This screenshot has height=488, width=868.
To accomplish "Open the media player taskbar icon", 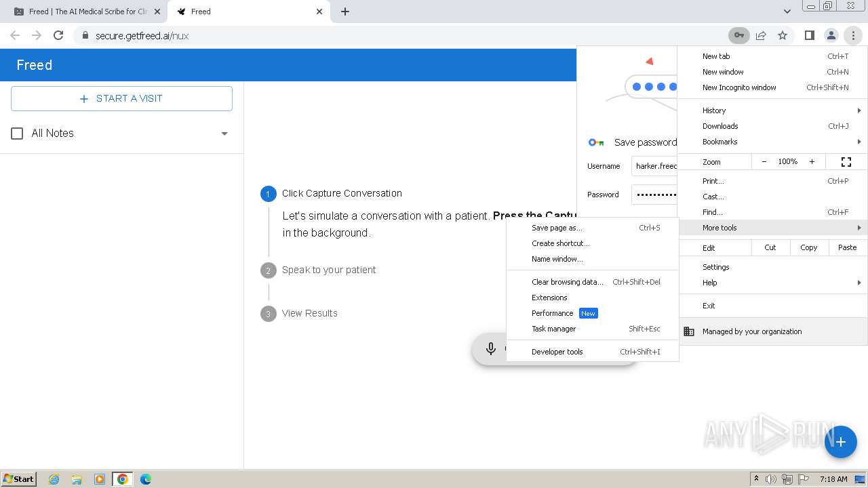I will point(100,479).
